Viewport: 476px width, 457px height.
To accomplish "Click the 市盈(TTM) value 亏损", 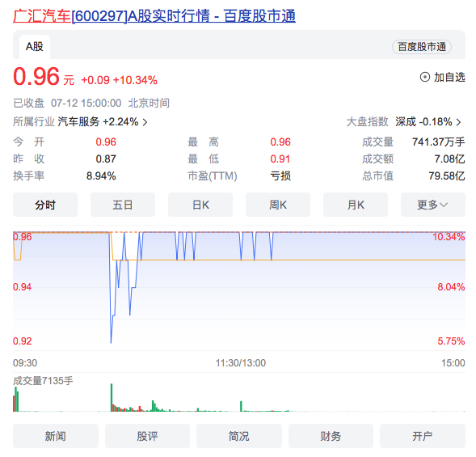I will [280, 176].
